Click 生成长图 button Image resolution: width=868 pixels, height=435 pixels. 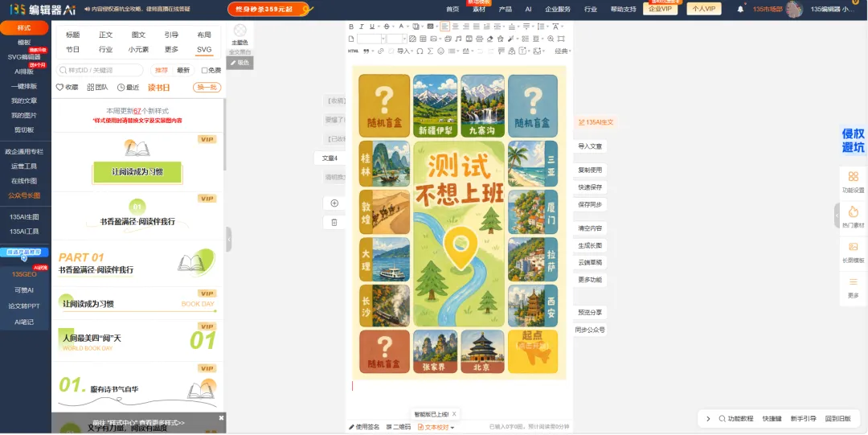[590, 245]
